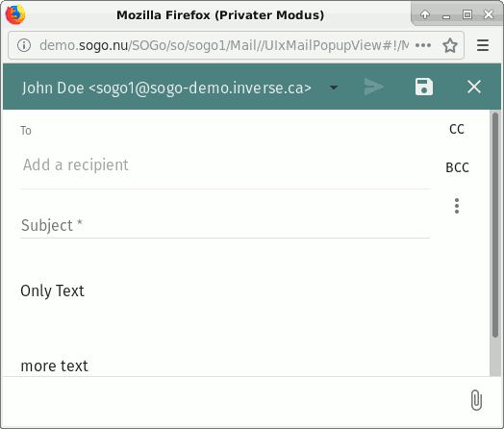
Task: Focus the Add a recipient field
Action: [225, 164]
